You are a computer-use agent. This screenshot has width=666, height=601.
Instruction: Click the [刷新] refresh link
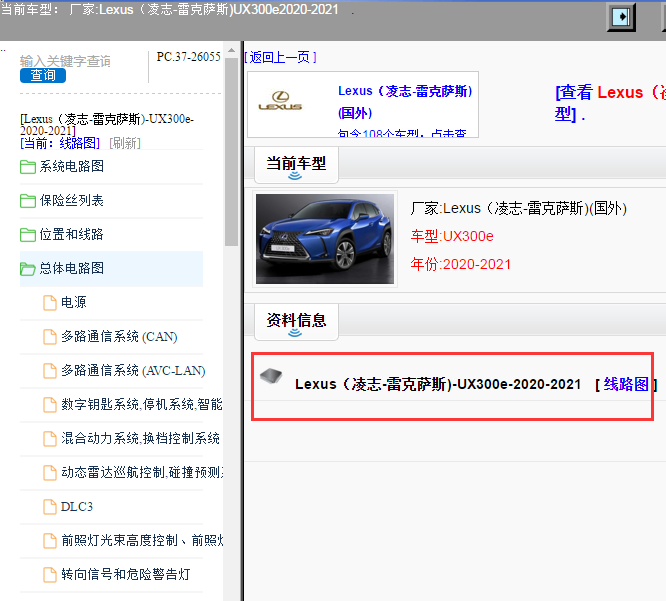125,143
